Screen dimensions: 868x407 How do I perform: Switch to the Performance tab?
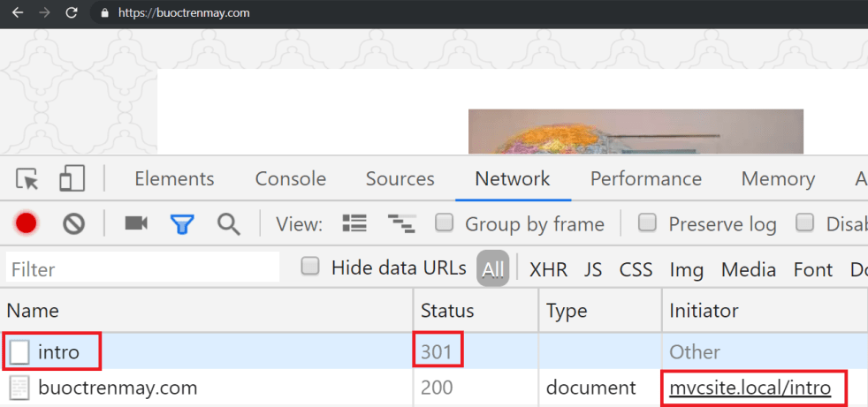point(645,179)
